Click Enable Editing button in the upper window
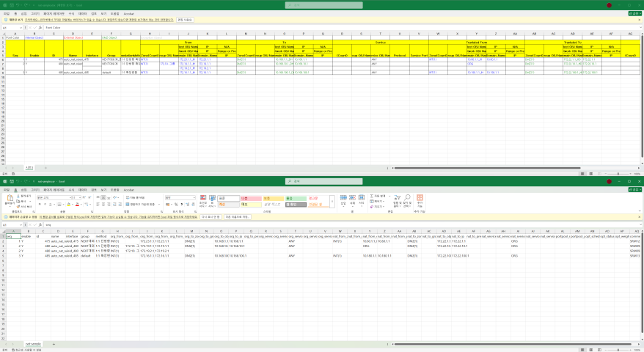Image resolution: width=644 pixels, height=352 pixels. (x=185, y=20)
